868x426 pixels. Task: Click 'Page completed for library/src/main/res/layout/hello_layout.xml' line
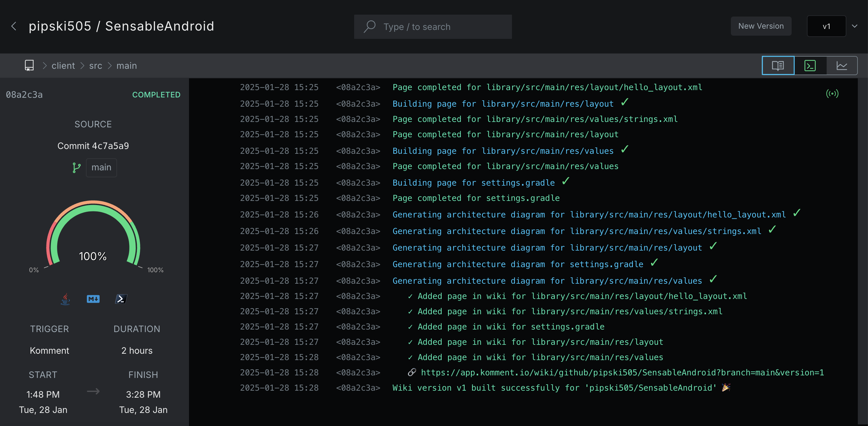pyautogui.click(x=547, y=87)
